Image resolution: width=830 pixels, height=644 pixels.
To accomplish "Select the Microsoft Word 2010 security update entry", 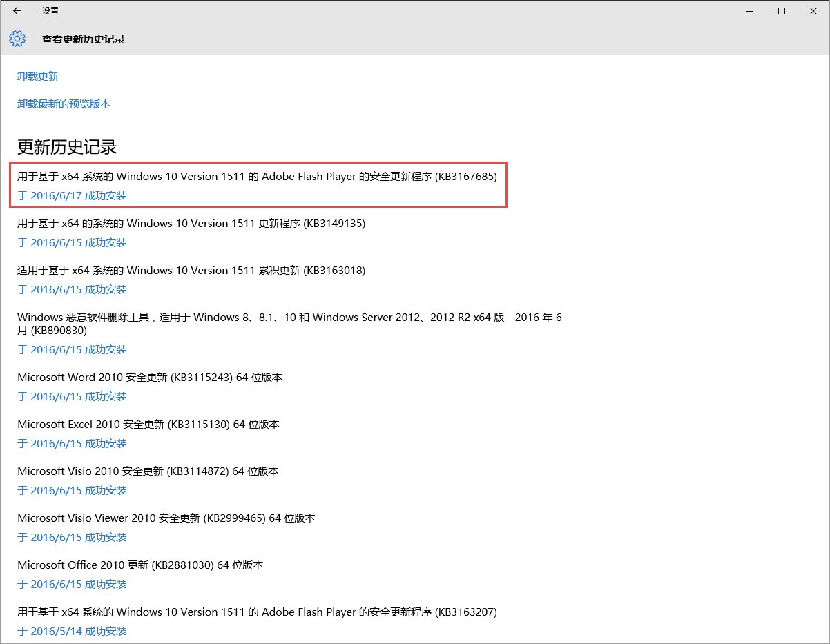I will point(150,377).
